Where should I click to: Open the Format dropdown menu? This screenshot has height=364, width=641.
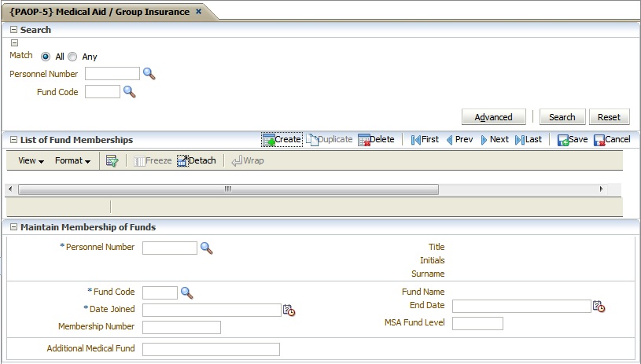click(72, 160)
